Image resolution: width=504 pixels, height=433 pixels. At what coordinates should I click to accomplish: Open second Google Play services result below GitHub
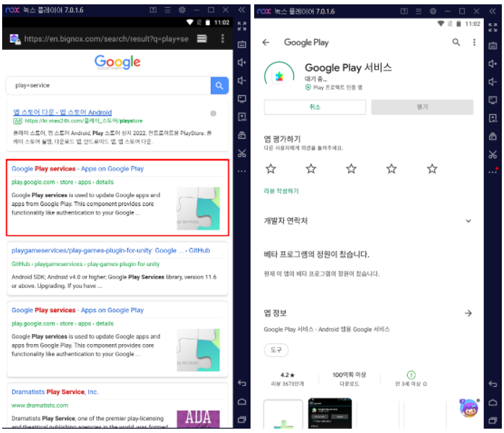(x=77, y=310)
